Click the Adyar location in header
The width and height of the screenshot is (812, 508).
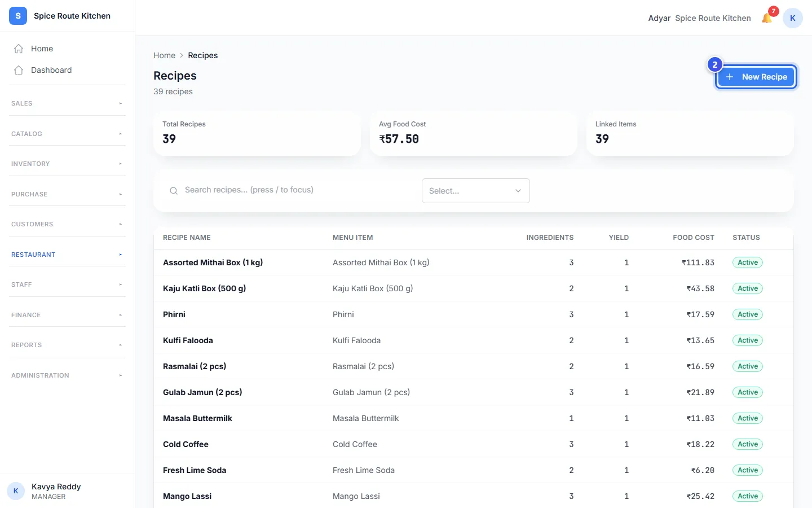[x=659, y=18]
